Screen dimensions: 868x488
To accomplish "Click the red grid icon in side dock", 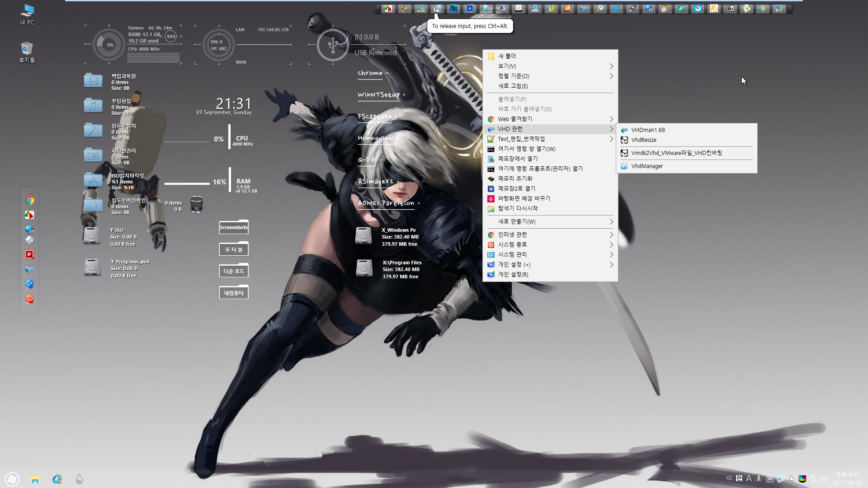I will point(29,254).
